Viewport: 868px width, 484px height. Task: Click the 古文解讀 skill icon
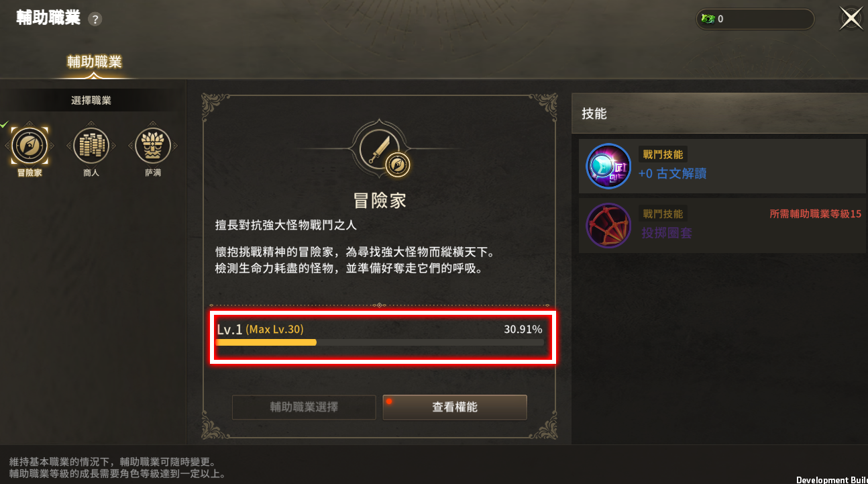[608, 166]
